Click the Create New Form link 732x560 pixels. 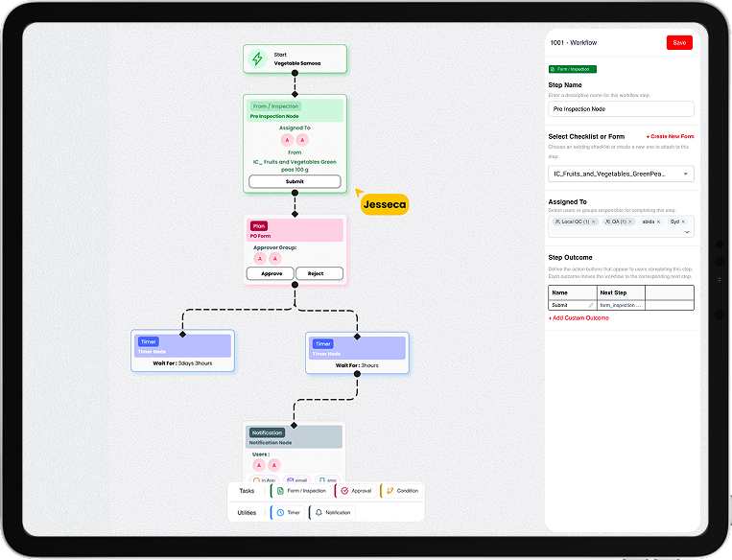pyautogui.click(x=670, y=136)
